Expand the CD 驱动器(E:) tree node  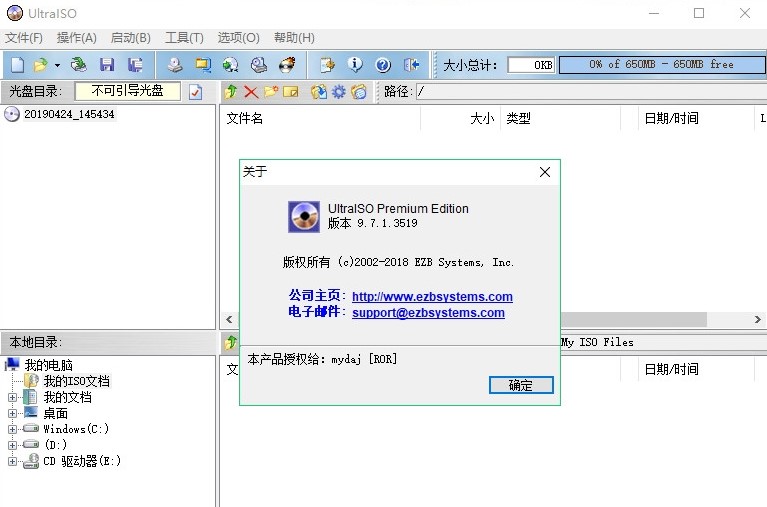[13, 461]
